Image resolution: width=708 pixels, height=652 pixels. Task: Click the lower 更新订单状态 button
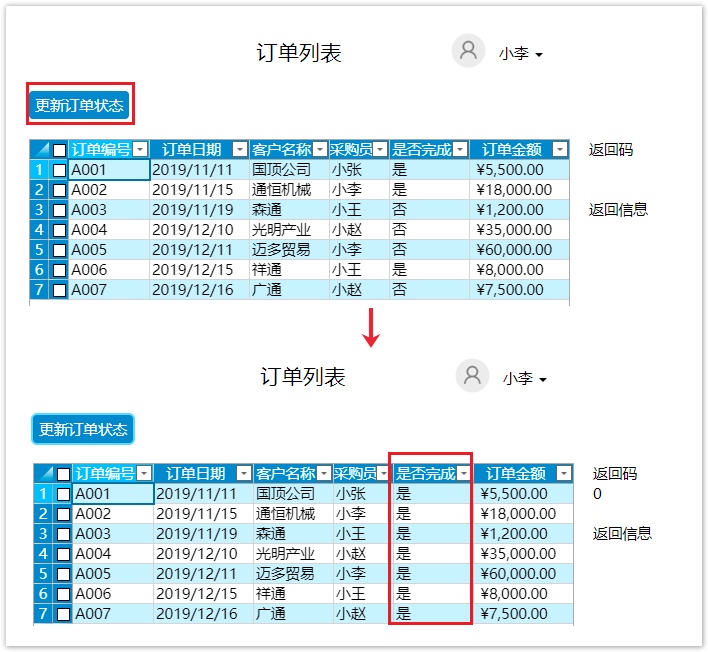tap(83, 429)
